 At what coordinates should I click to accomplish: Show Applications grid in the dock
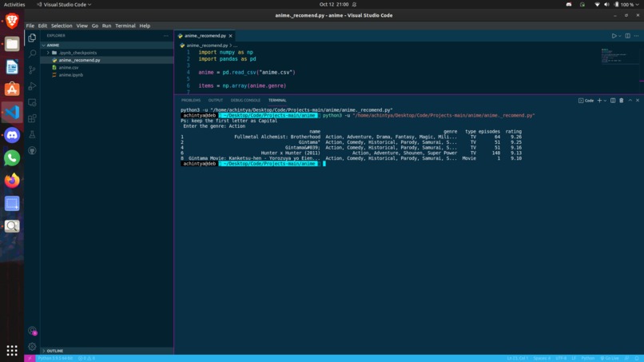tap(12, 350)
